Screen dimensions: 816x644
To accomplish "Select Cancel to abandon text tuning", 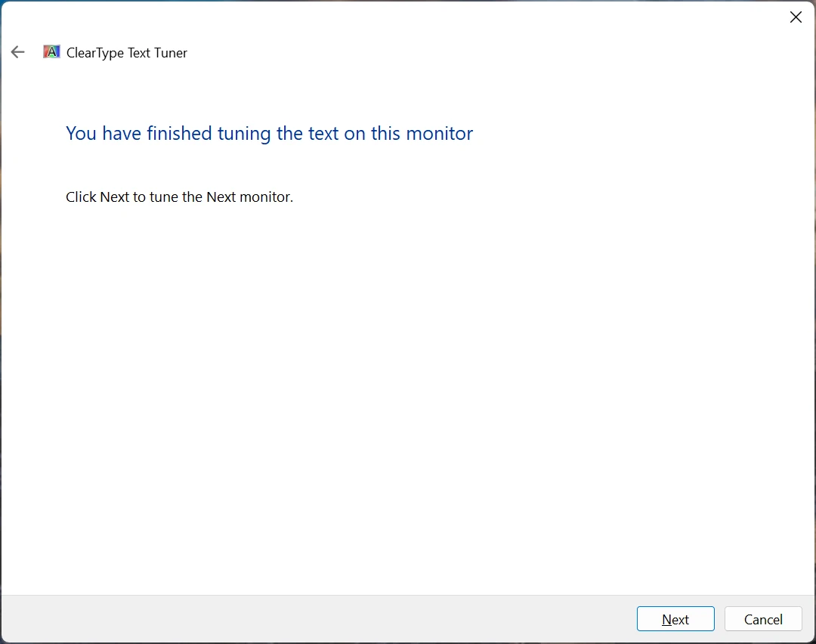I will [x=763, y=618].
